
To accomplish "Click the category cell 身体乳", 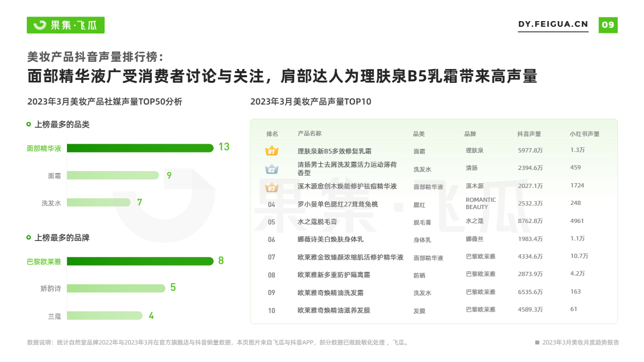I will 422,240.
